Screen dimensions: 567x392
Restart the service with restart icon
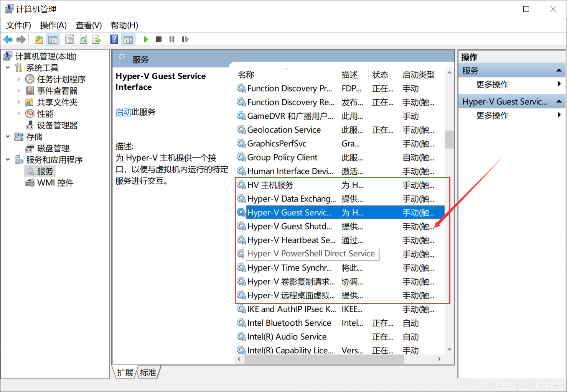pos(185,39)
